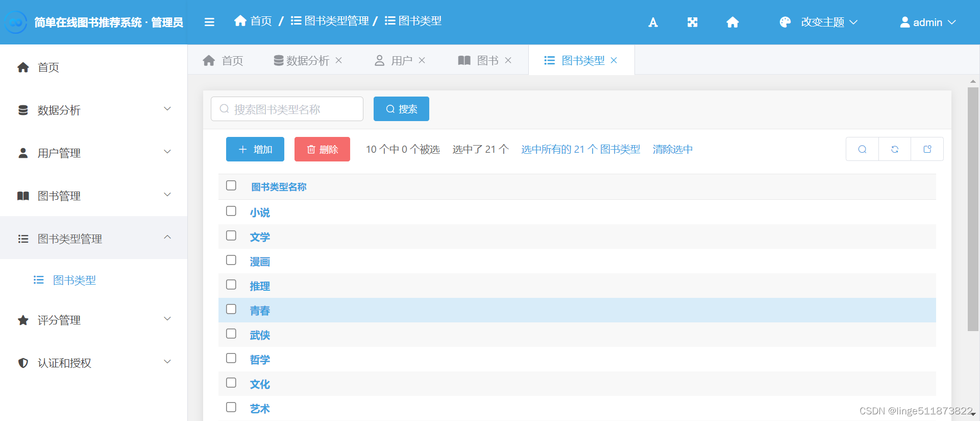Click the 清除选中 link
This screenshot has height=421, width=980.
pos(673,149)
